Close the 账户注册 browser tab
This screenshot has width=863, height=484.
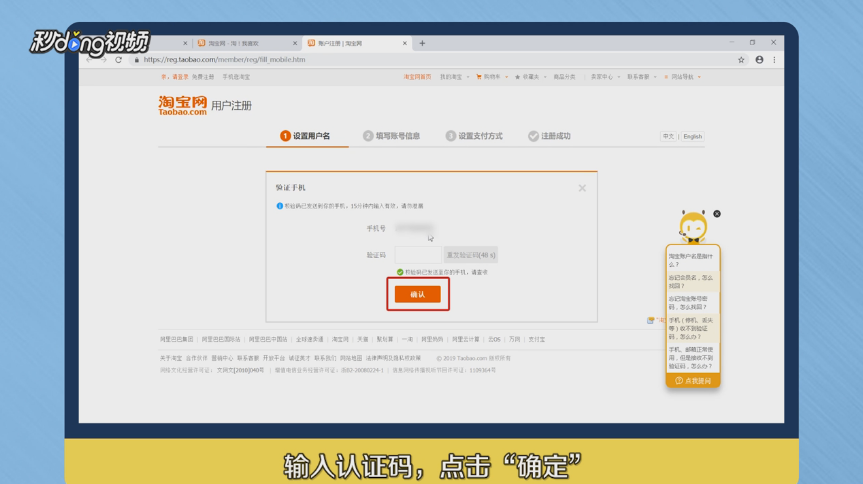click(x=405, y=43)
